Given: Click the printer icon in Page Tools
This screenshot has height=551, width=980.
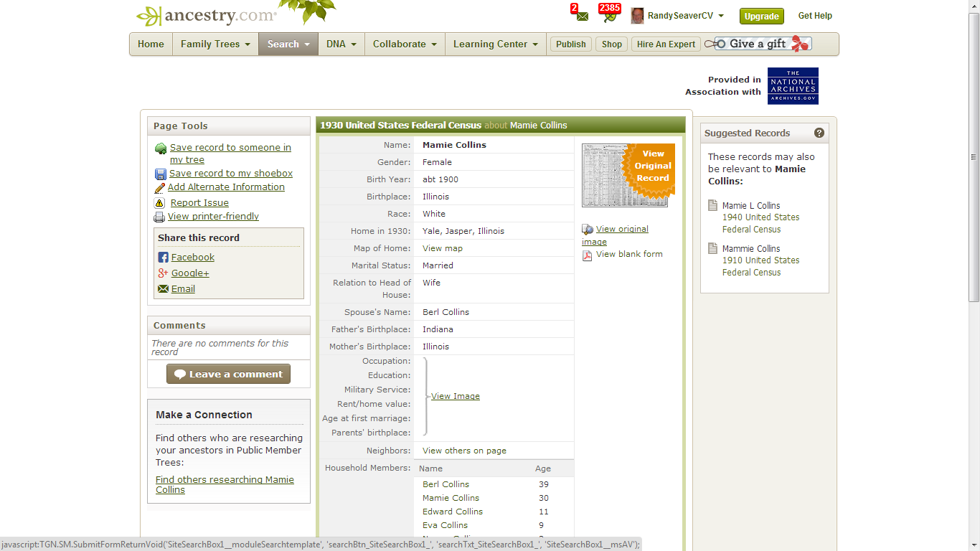Looking at the screenshot, I should tap(160, 217).
